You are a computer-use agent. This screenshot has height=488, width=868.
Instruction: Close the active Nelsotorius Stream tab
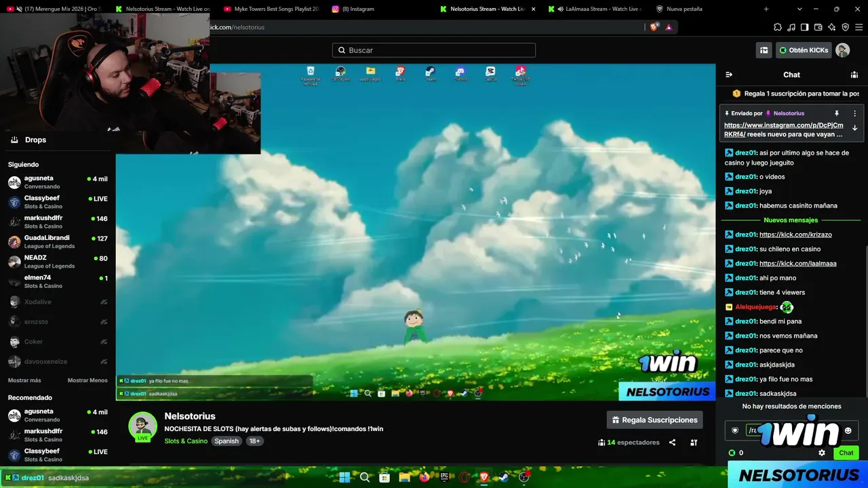tap(533, 9)
